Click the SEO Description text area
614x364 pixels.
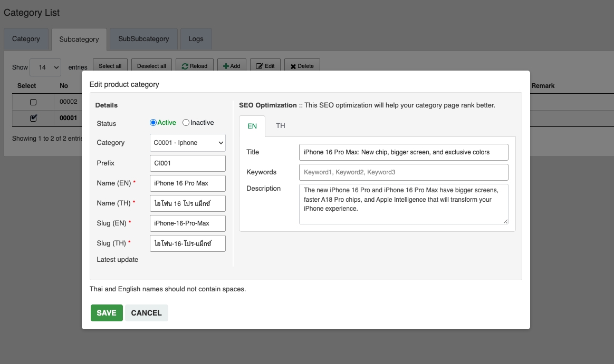404,204
